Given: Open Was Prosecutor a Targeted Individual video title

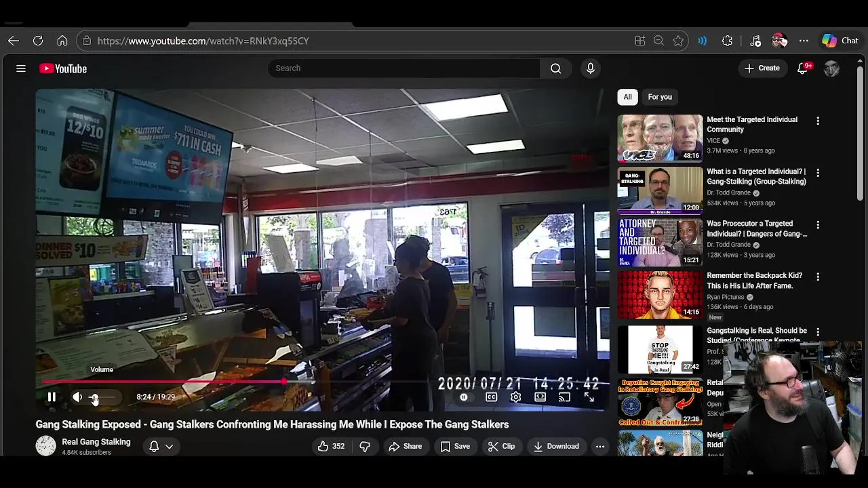Looking at the screenshot, I should tap(757, 228).
